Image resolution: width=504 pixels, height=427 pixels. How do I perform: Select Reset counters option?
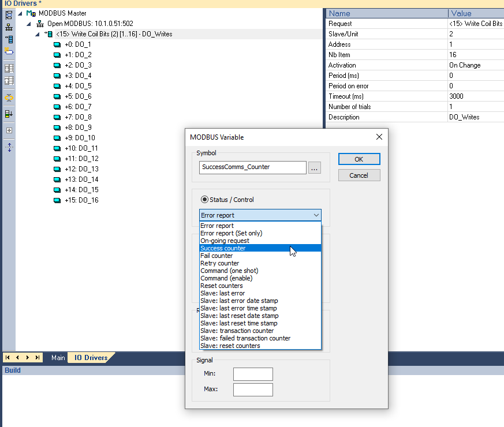click(260, 286)
